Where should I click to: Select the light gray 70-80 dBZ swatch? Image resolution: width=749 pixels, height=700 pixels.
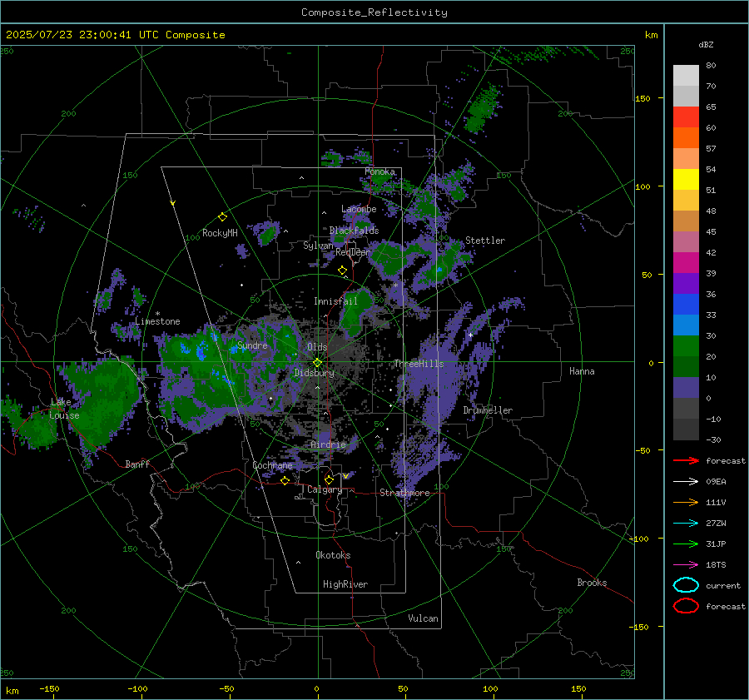tap(686, 76)
